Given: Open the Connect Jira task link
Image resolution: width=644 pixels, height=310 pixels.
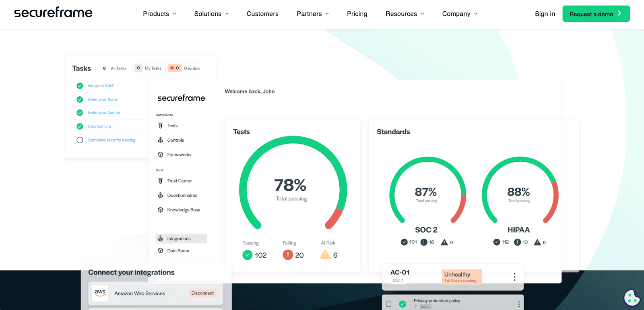Looking at the screenshot, I should (99, 126).
